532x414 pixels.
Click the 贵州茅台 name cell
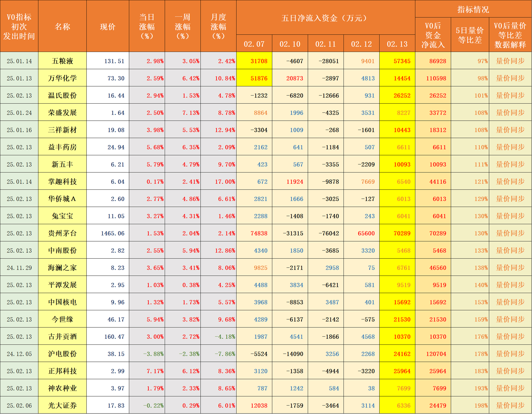pos(62,233)
